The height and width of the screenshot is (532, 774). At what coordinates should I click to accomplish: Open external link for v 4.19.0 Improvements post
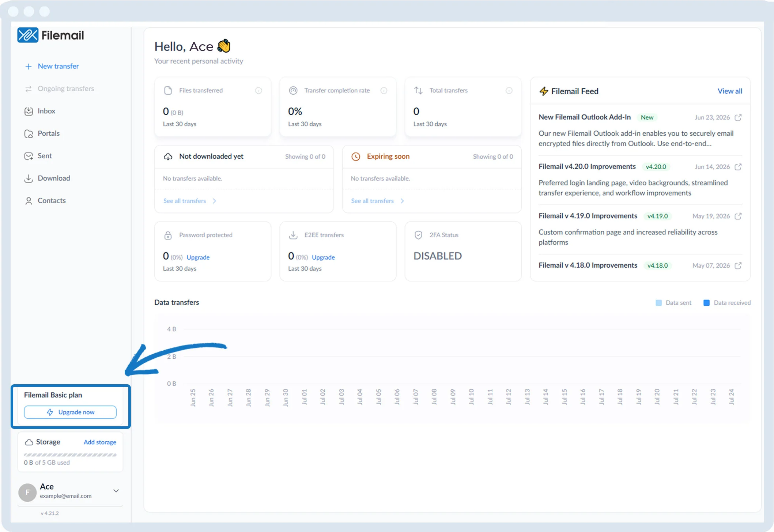[x=738, y=216]
